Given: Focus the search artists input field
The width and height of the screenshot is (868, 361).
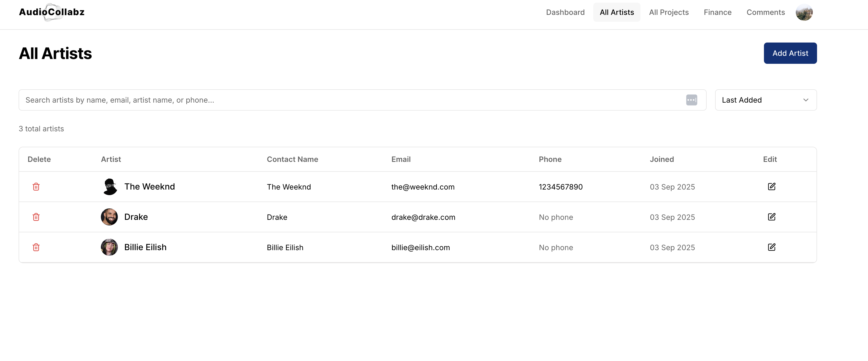Looking at the screenshot, I should coord(350,100).
